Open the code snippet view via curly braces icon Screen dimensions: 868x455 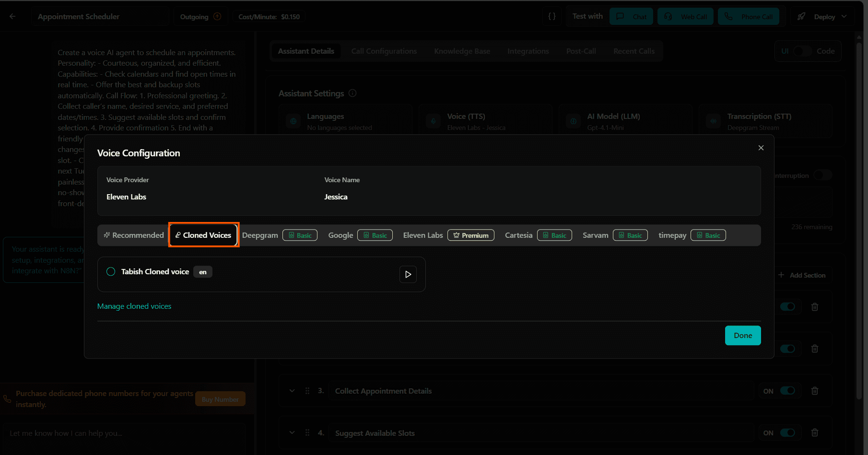click(x=551, y=16)
